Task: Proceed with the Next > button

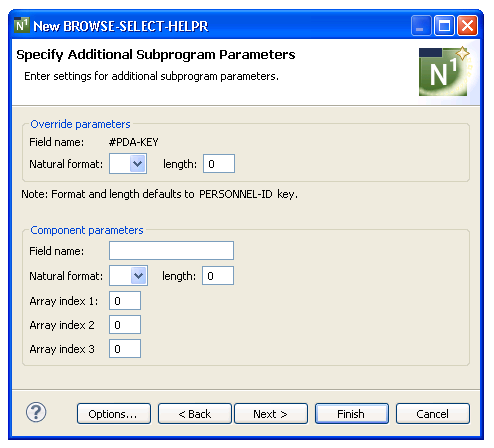Action: [x=271, y=414]
